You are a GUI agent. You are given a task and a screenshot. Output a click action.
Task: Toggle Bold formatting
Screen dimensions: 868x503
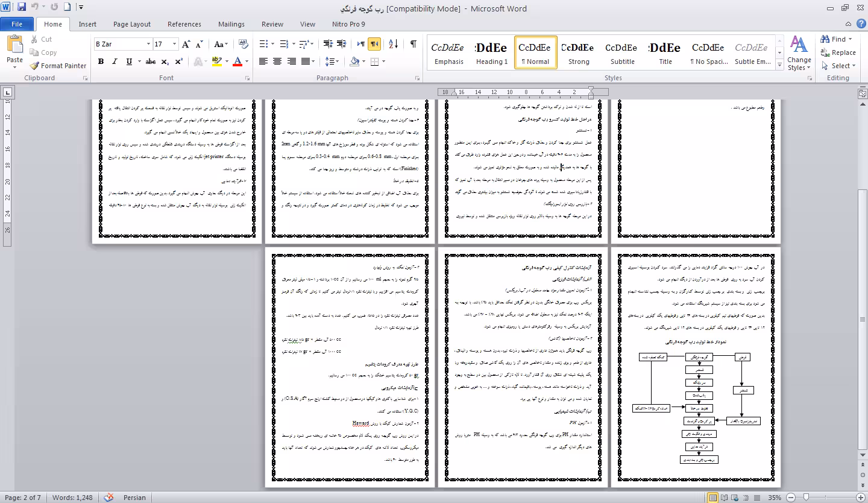101,62
